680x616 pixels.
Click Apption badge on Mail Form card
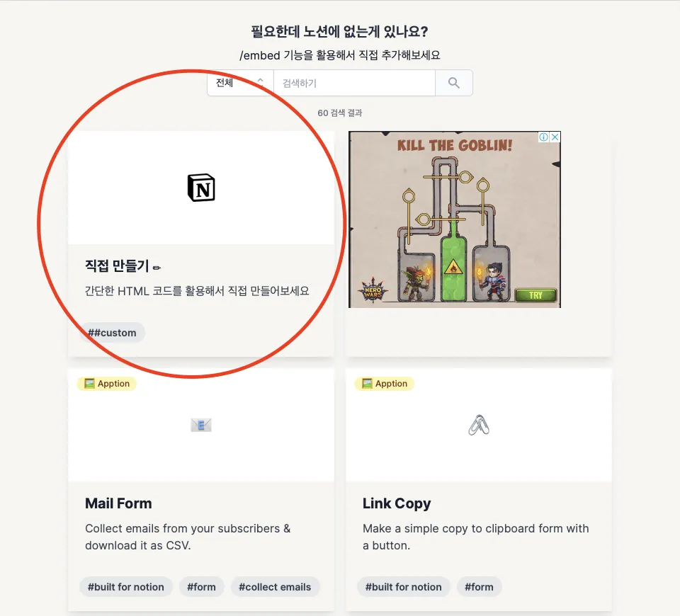click(107, 384)
